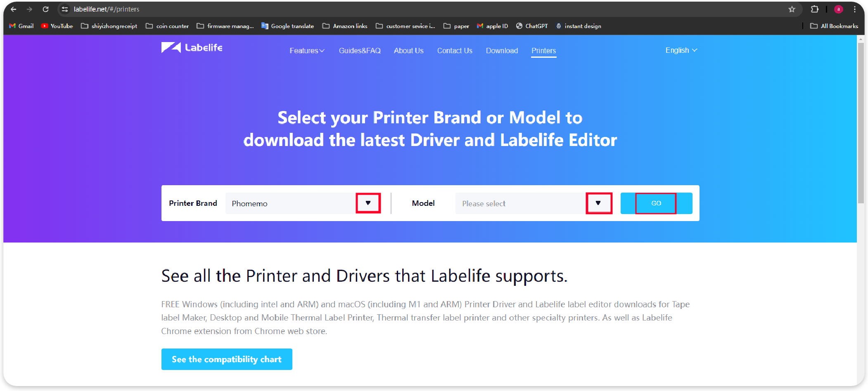
Task: Open the Gmail bookmark
Action: tap(21, 26)
